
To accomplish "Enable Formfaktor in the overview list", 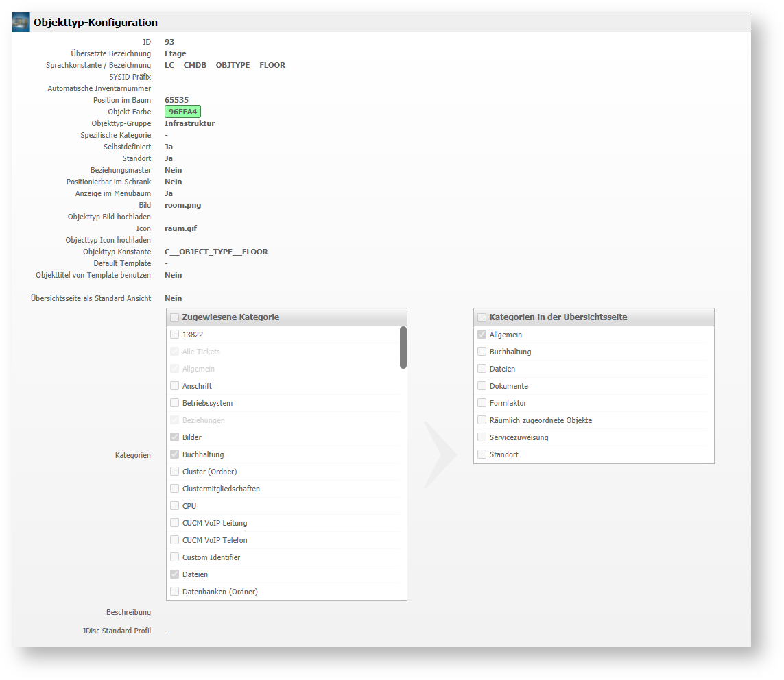I will (482, 403).
